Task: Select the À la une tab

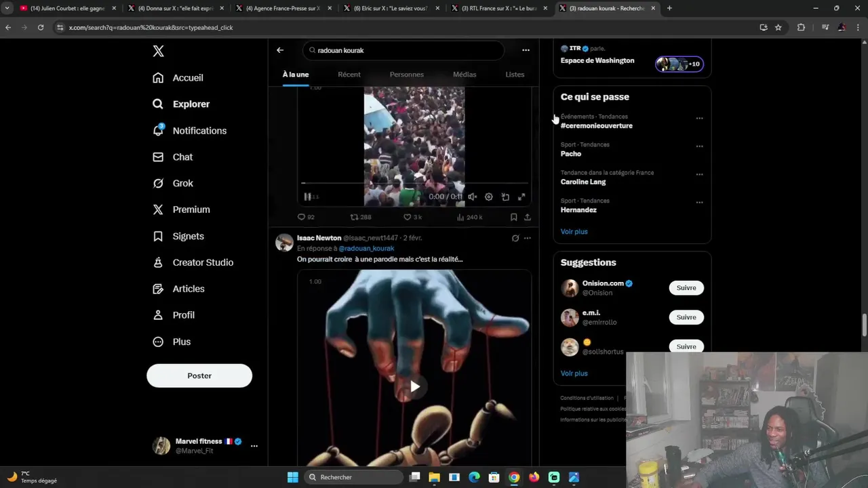Action: pos(296,75)
